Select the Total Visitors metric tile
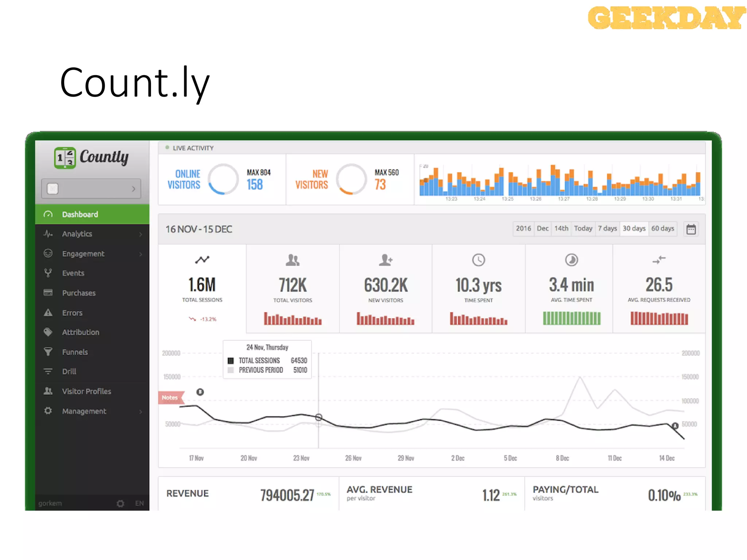 (293, 289)
